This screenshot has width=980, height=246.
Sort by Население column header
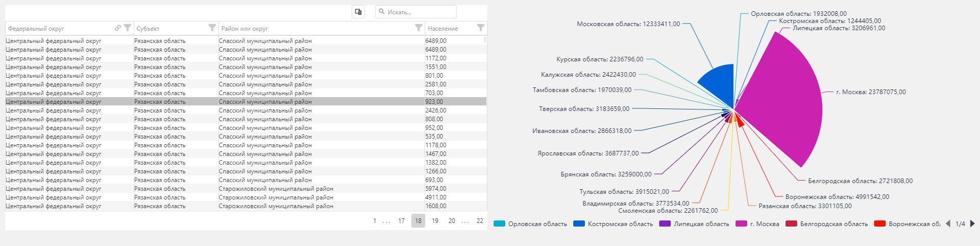[443, 29]
